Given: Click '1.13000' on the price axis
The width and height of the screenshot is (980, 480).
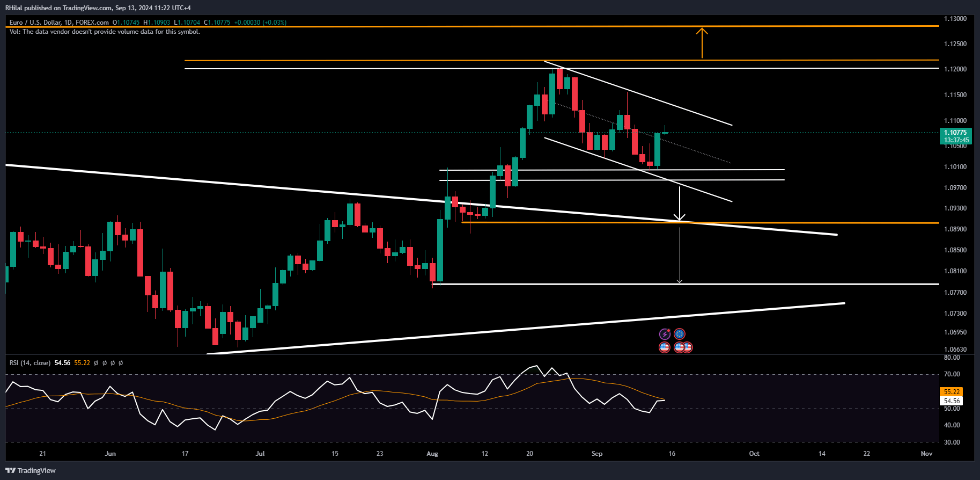Looking at the screenshot, I should tap(955, 19).
